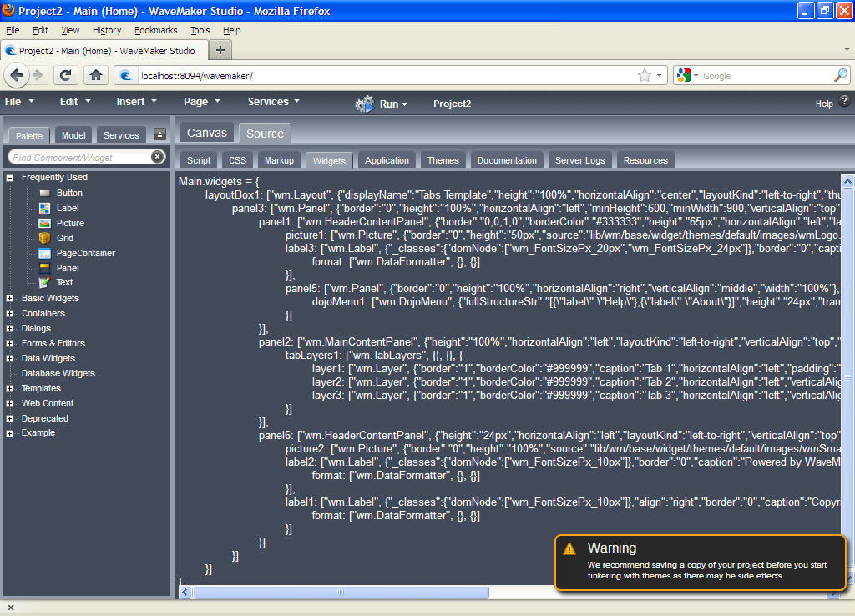Open the Application tab
Viewport: 855px width, 616px height.
[387, 160]
